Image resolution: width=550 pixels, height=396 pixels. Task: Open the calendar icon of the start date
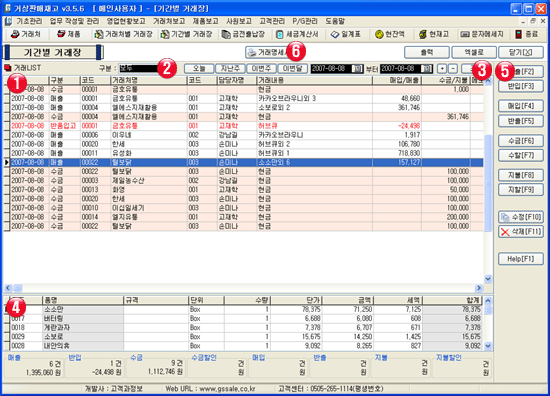pos(357,68)
